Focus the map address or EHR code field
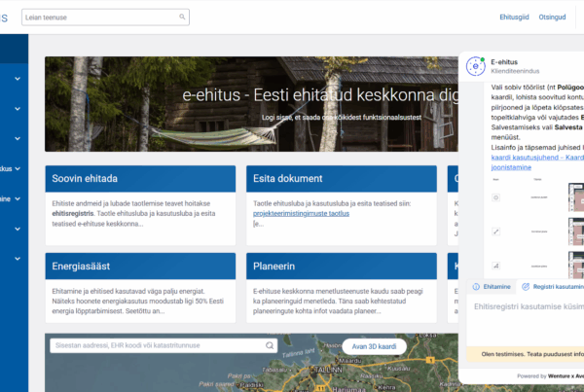 tap(164, 345)
